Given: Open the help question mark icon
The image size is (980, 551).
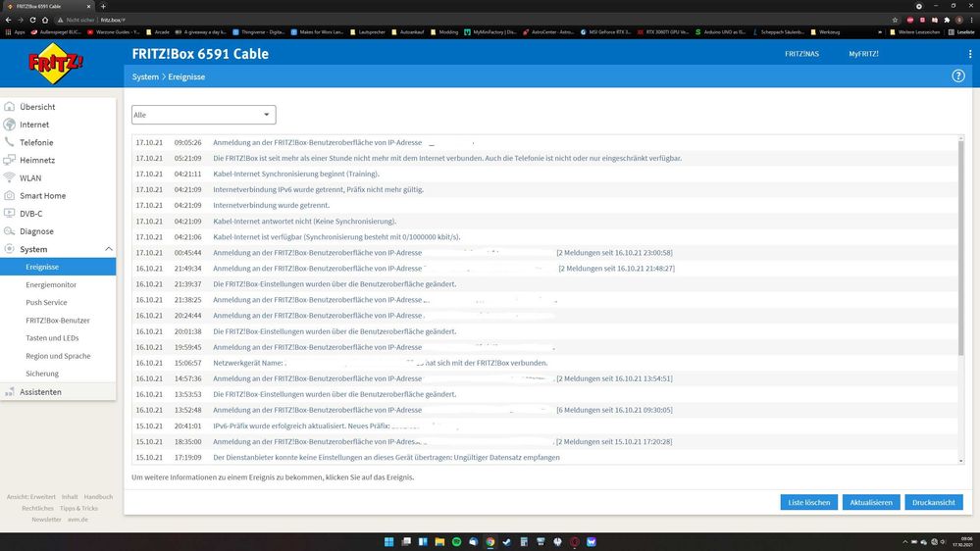Looking at the screenshot, I should (958, 76).
